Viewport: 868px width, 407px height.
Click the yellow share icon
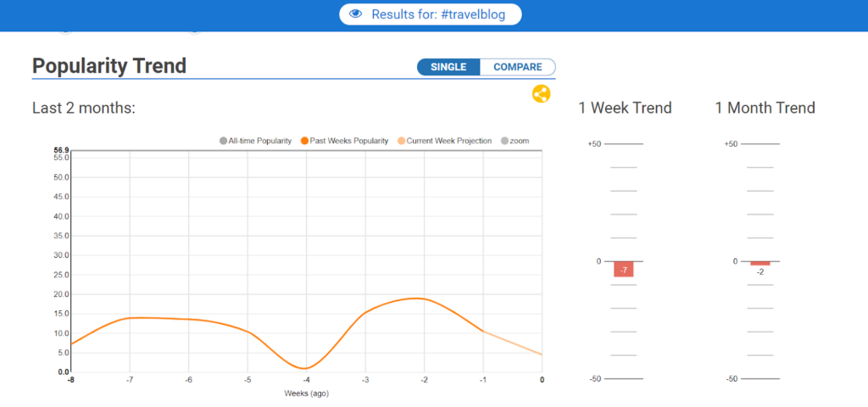tap(542, 94)
